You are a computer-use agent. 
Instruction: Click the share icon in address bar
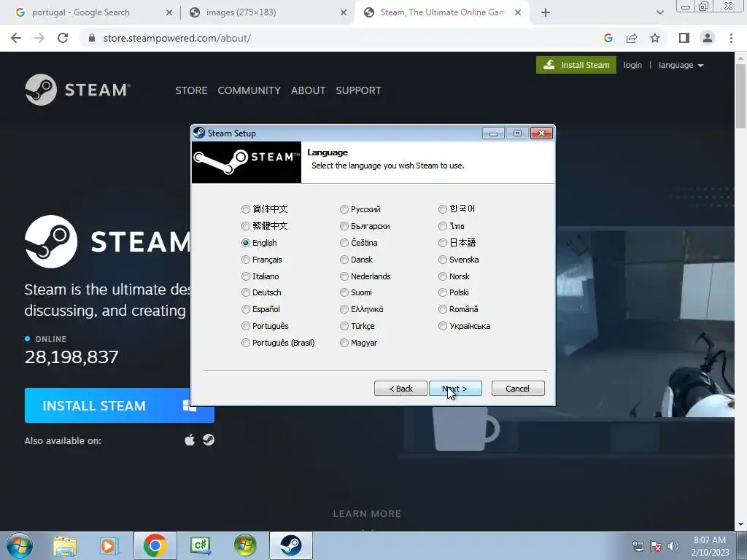click(632, 38)
